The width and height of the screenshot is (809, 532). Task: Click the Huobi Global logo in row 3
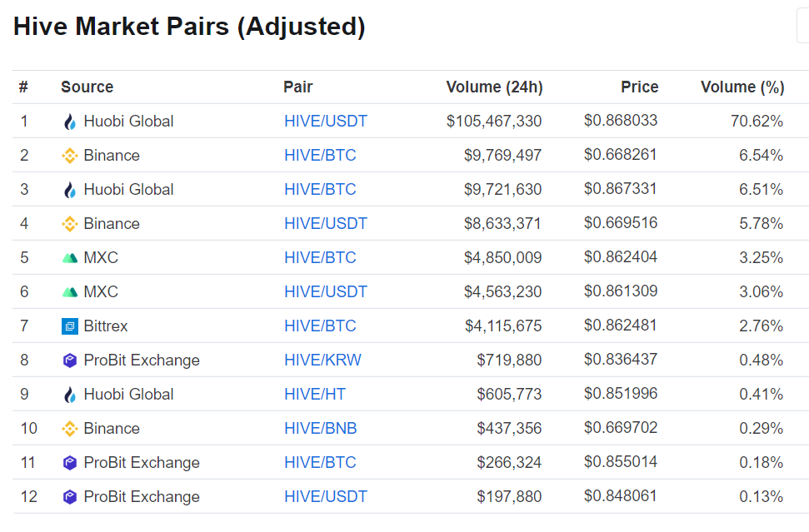pos(70,190)
